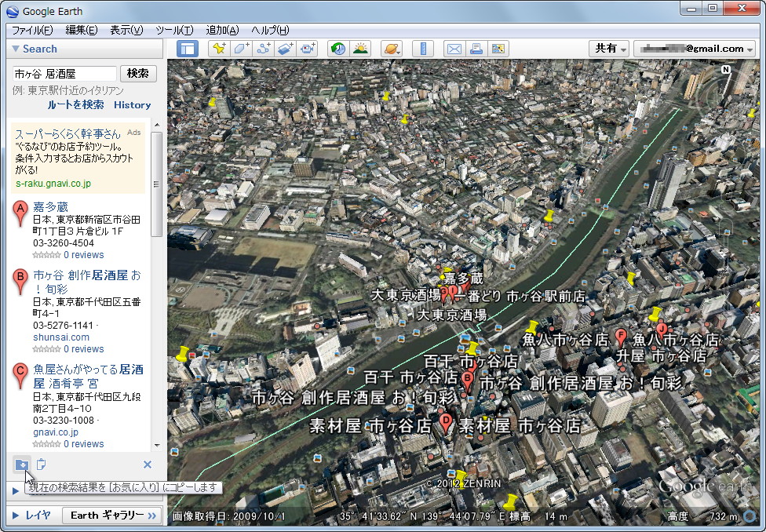
Task: Open 嘉多蔵 result link
Action: click(50, 206)
